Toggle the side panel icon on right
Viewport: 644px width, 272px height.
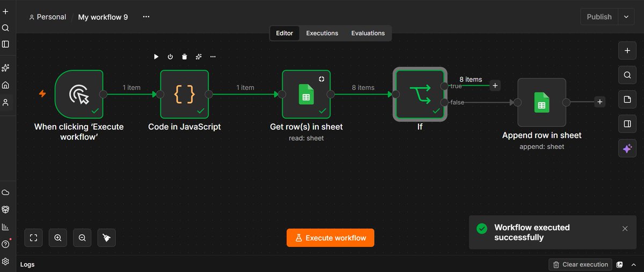click(x=627, y=124)
